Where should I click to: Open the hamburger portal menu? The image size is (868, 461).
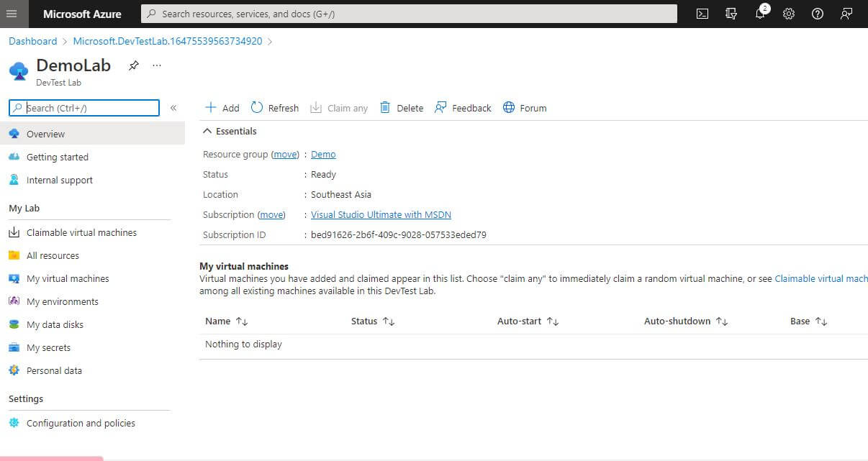(x=11, y=14)
